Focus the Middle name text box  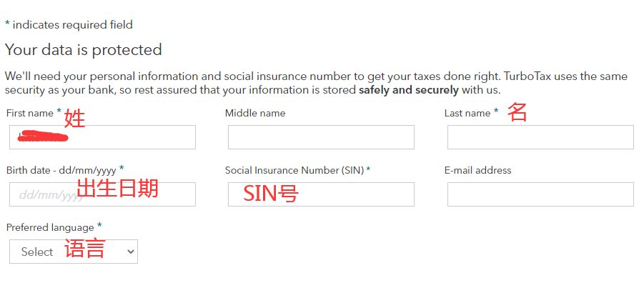point(321,137)
